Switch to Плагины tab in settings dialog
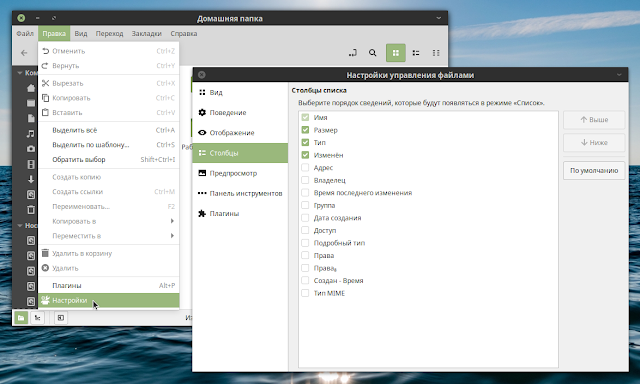 (240, 213)
